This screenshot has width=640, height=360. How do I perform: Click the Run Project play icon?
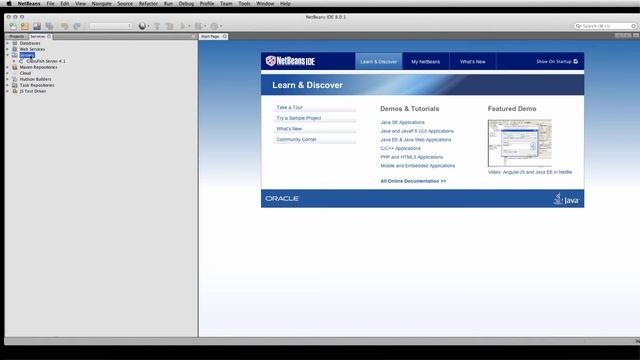(x=183, y=26)
